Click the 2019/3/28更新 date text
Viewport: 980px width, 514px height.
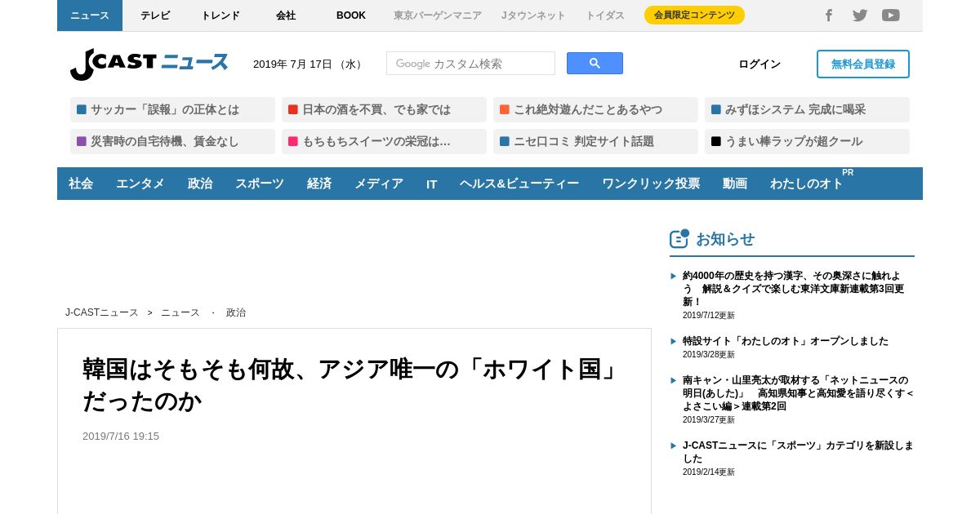coord(709,355)
